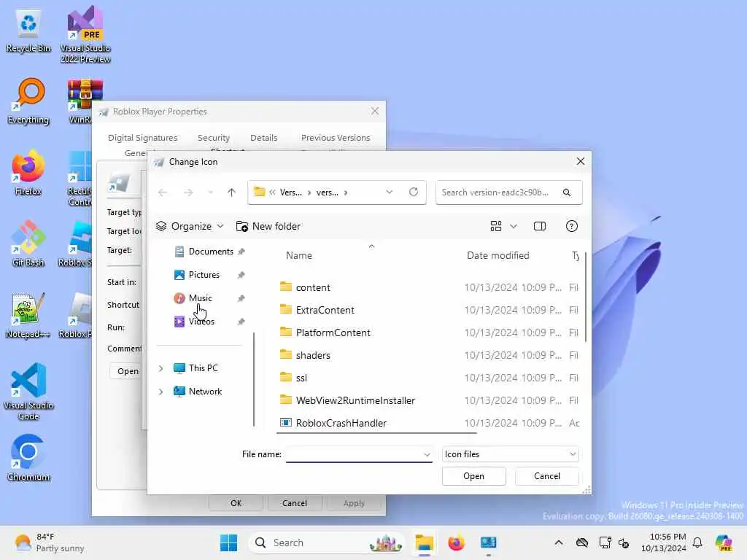The height and width of the screenshot is (560, 747).
Task: Close the Change Icon dialog
Action: tap(580, 161)
